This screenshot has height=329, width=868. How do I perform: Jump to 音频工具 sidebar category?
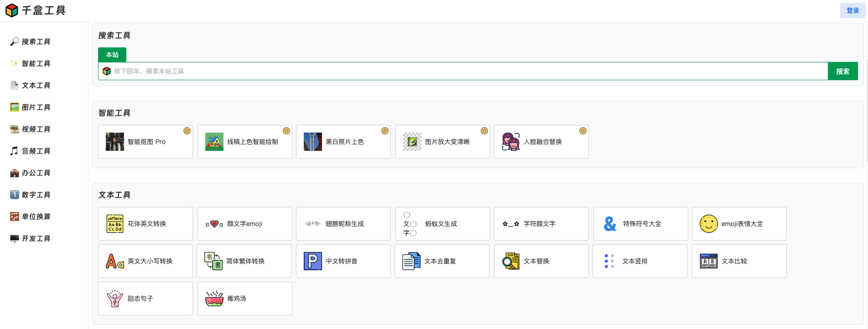[x=36, y=151]
